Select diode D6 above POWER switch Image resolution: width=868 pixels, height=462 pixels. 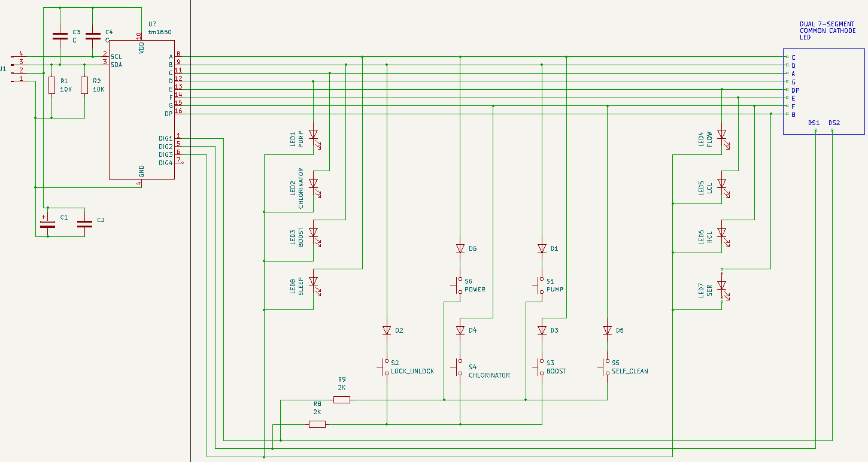(x=460, y=248)
